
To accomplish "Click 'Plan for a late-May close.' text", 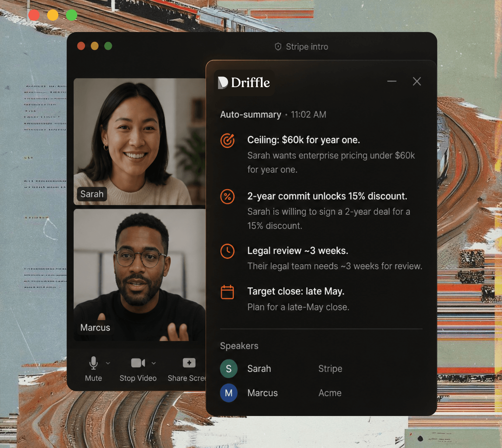I will (x=298, y=307).
